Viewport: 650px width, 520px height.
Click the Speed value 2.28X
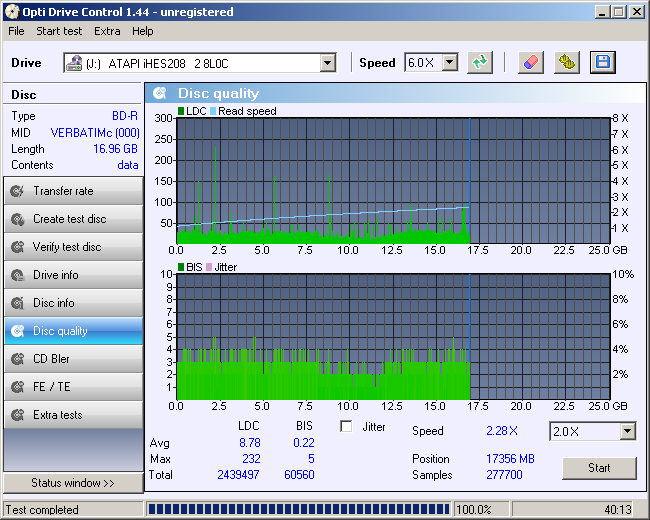point(502,431)
